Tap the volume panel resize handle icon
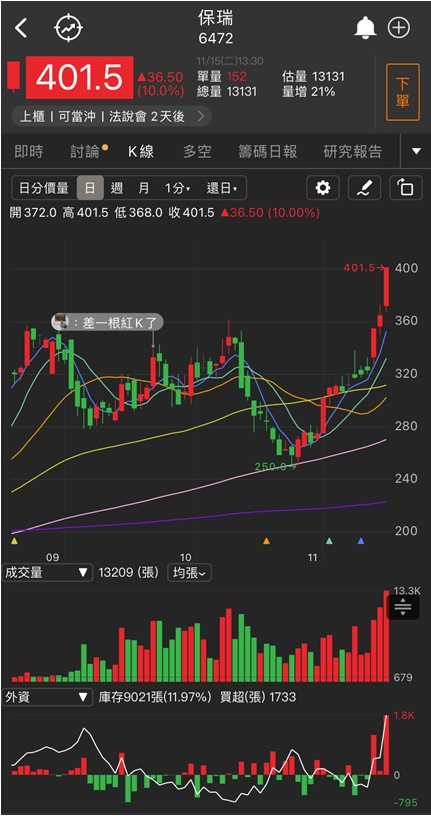431x816 pixels. point(403,607)
